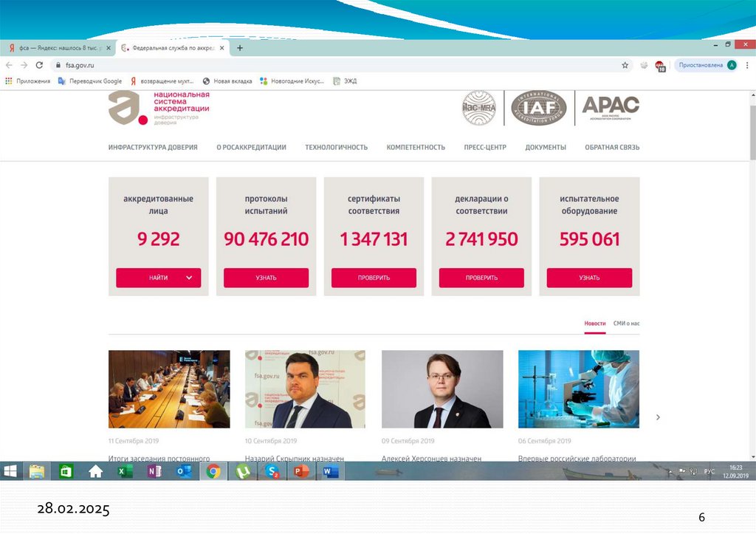Viewport: 756px width, 534px height.
Task: Open О Росаккредитации menu
Action: click(251, 148)
